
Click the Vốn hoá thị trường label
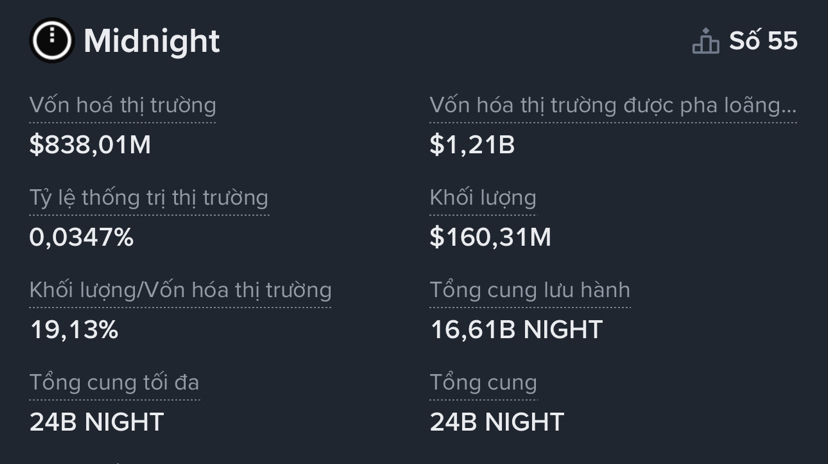coord(123,105)
